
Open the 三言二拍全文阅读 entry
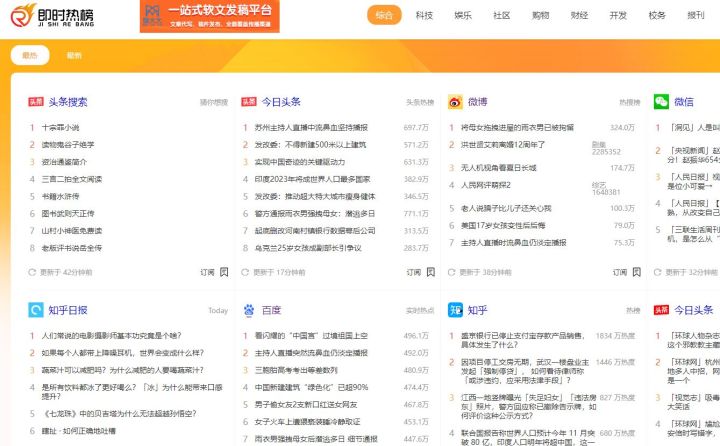(x=72, y=179)
